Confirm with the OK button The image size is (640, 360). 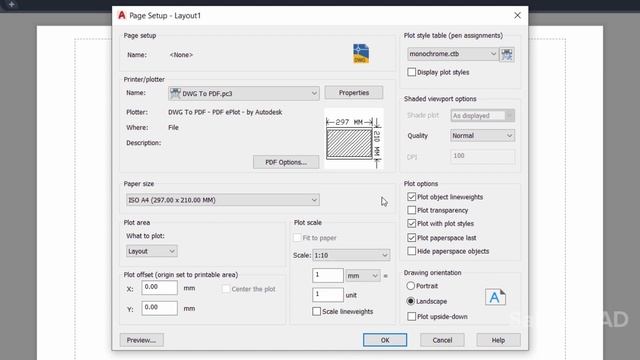click(x=385, y=340)
